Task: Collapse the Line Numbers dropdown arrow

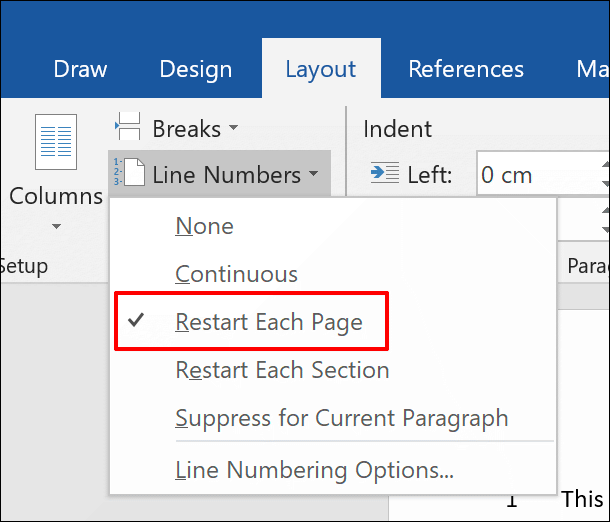Action: point(314,175)
